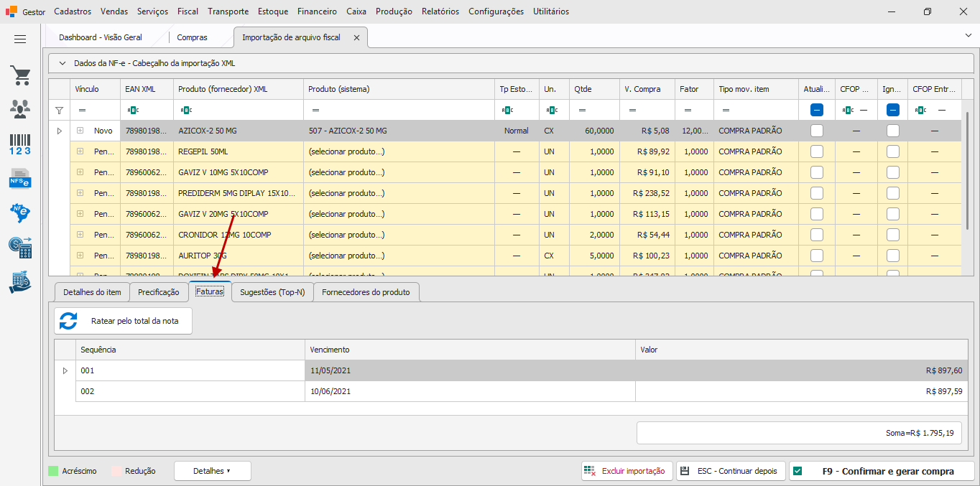Expand the REGEPIL 50ML row plus box
Image resolution: width=980 pixels, height=486 pixels.
click(80, 151)
